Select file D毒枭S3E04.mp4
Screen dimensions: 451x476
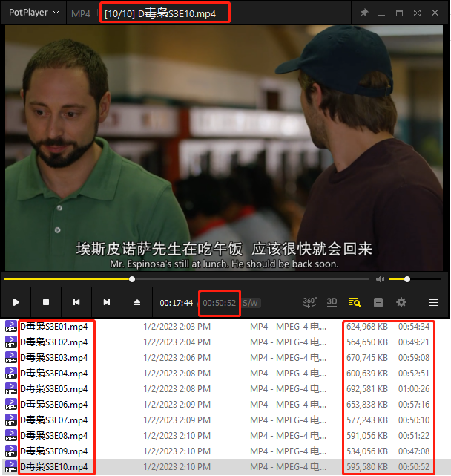pos(54,374)
